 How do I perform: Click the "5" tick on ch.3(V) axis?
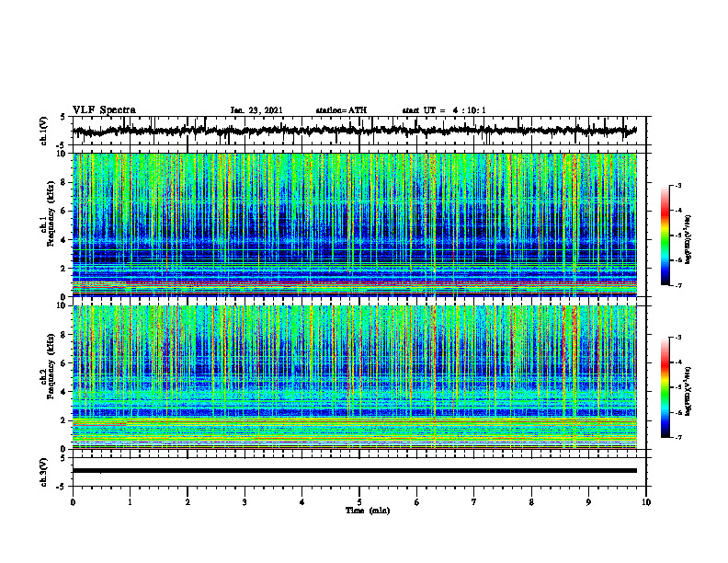coord(63,458)
